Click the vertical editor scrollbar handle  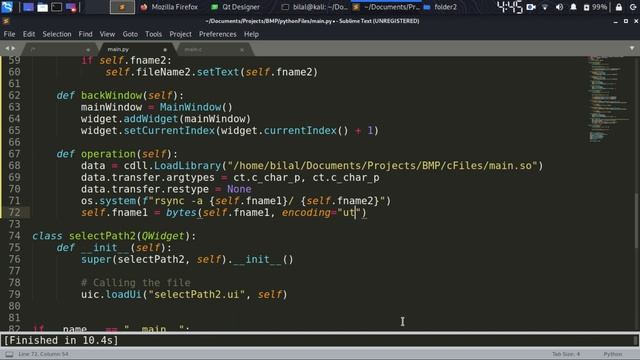(637, 220)
